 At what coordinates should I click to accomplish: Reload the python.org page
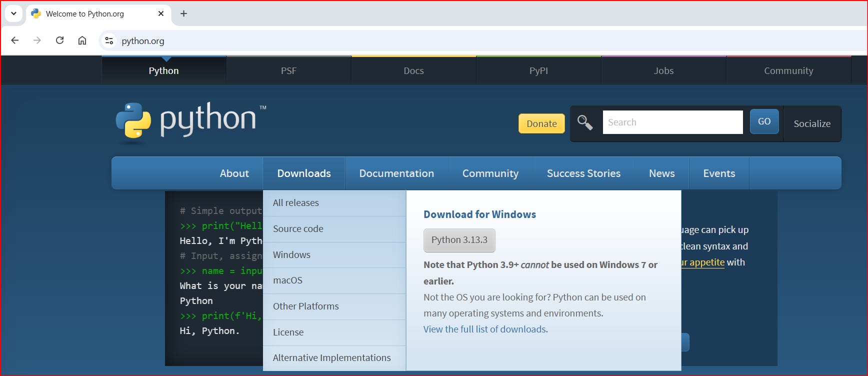(x=59, y=40)
